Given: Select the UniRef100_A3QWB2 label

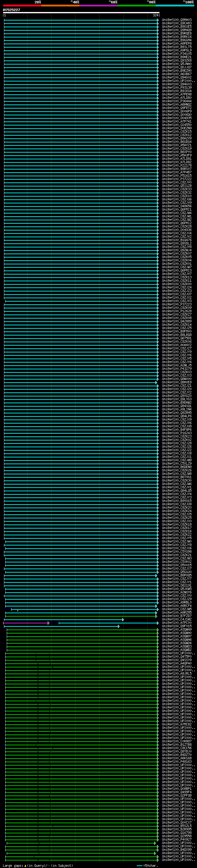Looking at the screenshot, I should click(177, 650).
